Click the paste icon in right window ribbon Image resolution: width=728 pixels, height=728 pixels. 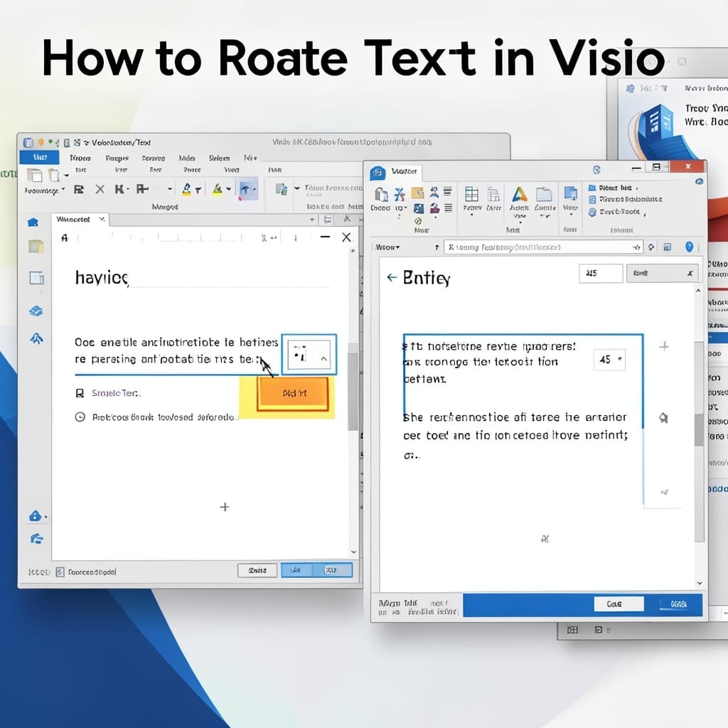coord(381,193)
